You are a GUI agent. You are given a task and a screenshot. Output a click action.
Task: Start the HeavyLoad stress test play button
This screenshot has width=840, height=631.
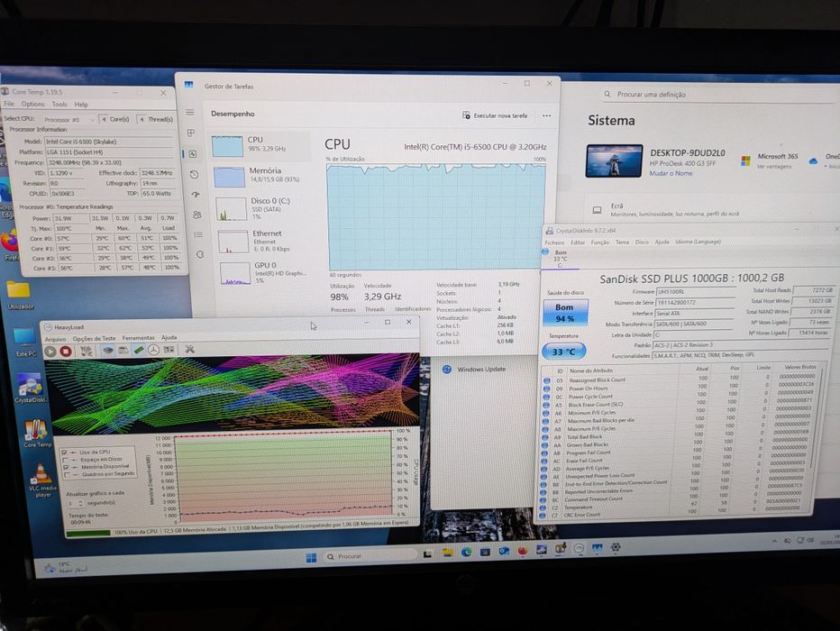pyautogui.click(x=50, y=352)
